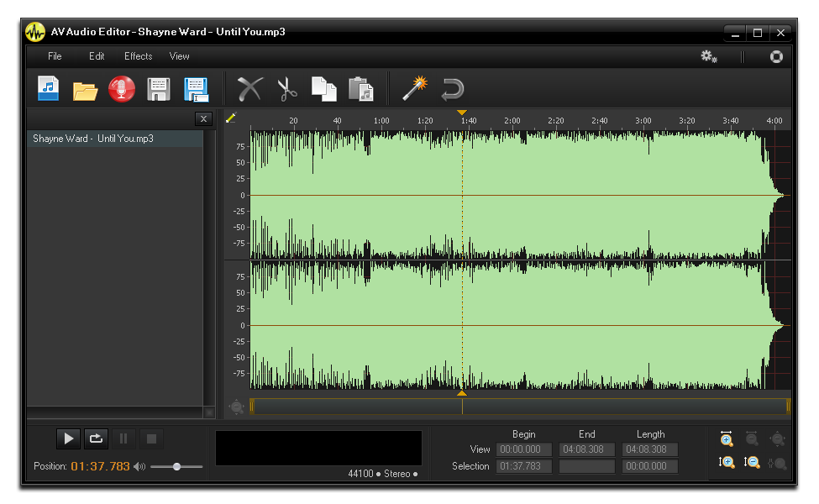This screenshot has height=504, width=819.
Task: Click the Position time 01:37.783 readout
Action: tap(100, 466)
